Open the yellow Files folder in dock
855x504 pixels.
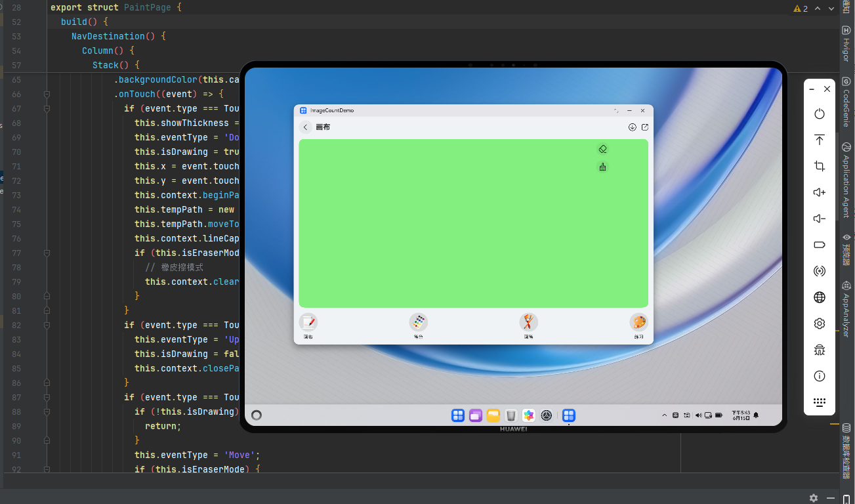[x=493, y=415]
